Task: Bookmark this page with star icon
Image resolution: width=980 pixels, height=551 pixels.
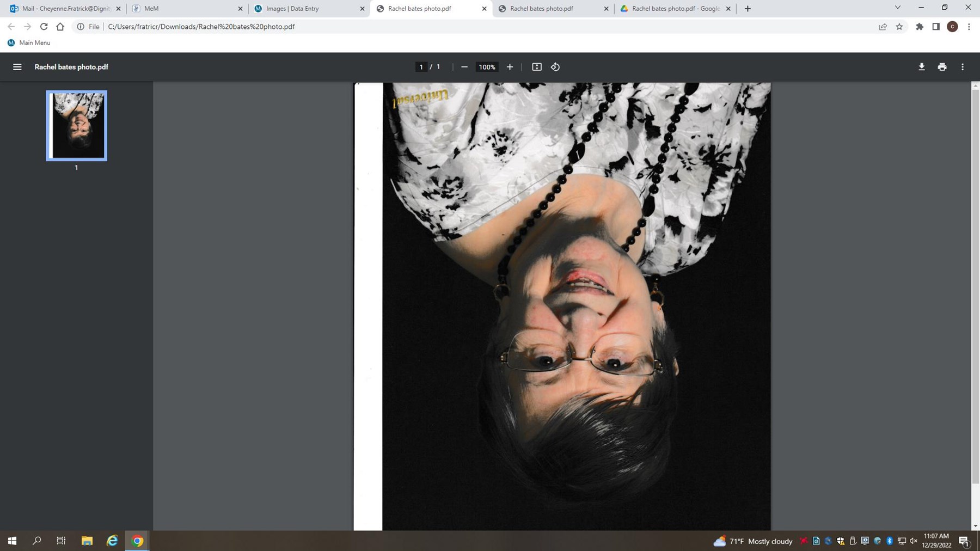Action: click(899, 27)
